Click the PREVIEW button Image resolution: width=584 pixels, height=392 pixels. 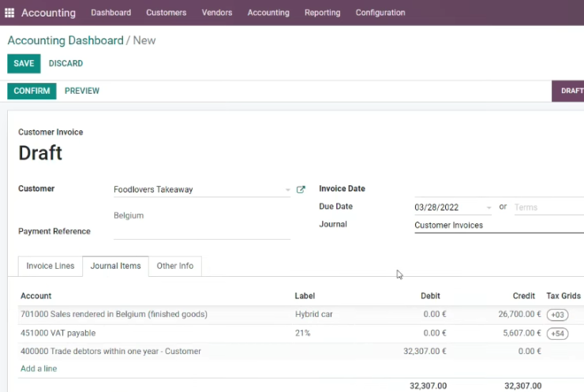pos(82,91)
